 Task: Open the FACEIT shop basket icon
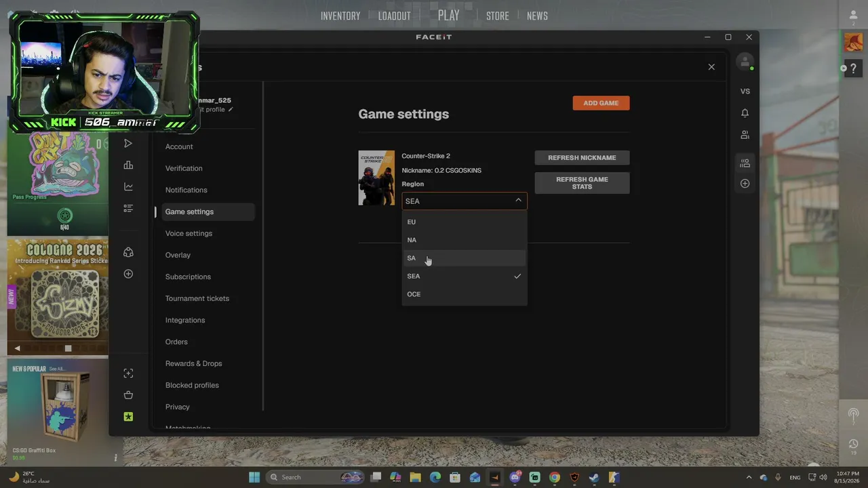(128, 395)
